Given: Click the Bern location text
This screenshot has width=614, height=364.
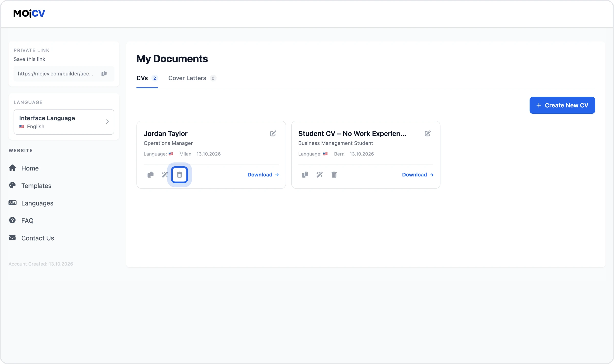Looking at the screenshot, I should tap(339, 154).
